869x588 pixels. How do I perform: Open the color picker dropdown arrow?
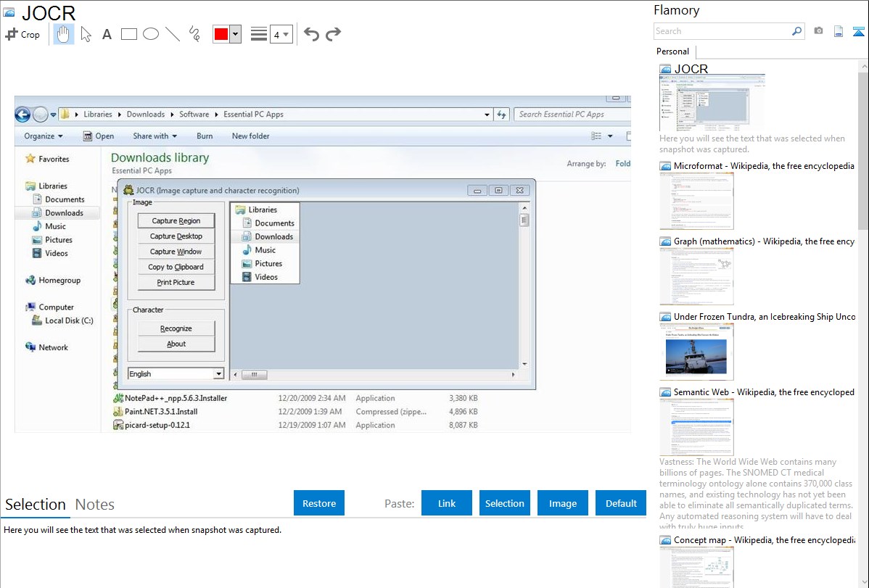point(236,34)
